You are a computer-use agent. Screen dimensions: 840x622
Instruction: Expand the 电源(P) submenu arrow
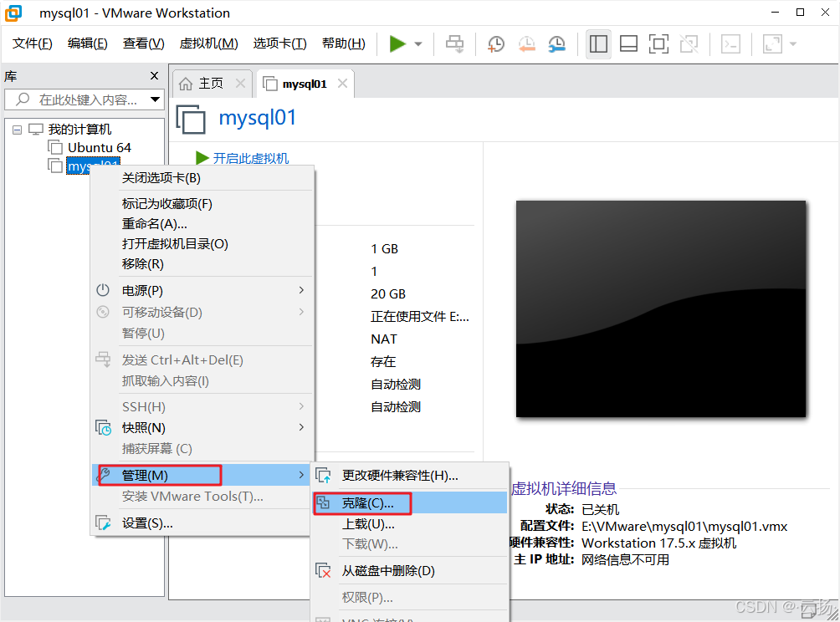301,290
